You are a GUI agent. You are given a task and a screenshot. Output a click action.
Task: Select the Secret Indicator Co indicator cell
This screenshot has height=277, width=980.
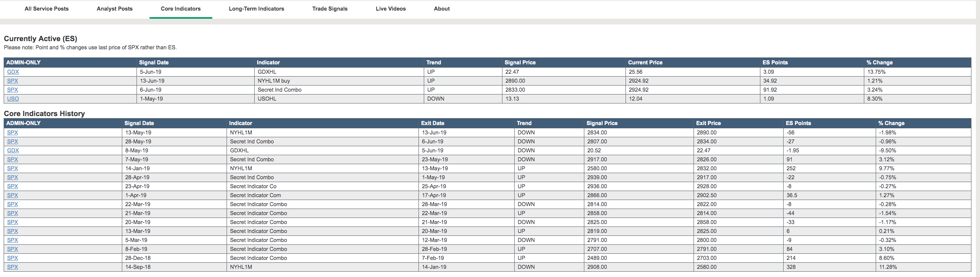(323, 186)
